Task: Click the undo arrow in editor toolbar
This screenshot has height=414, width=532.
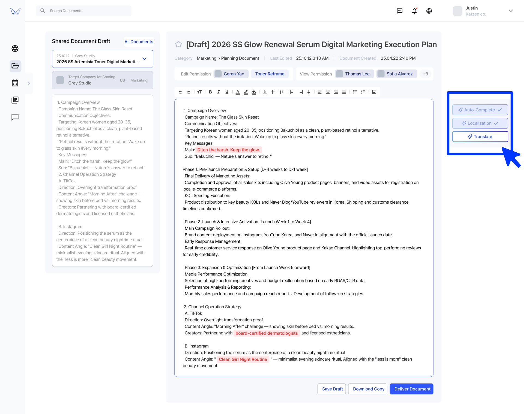Action: coord(180,92)
